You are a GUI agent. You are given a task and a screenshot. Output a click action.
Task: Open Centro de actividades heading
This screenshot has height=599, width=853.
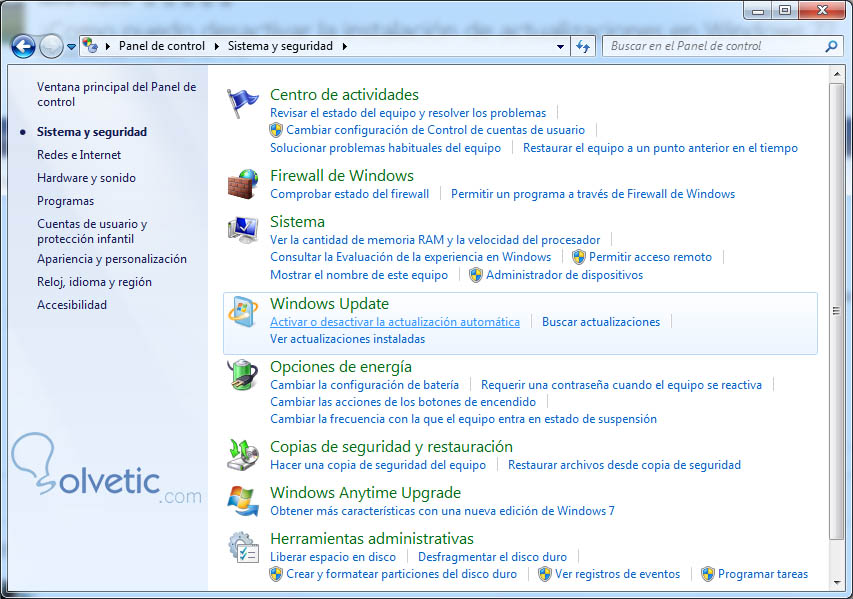[344, 95]
